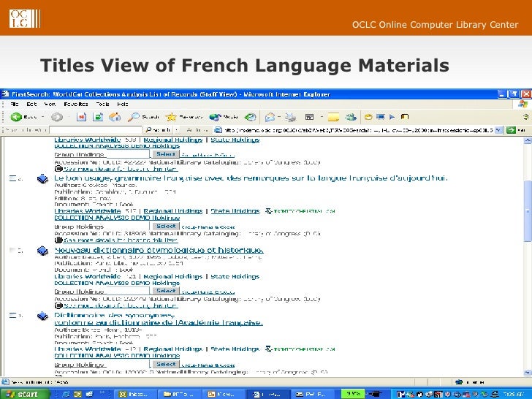The height and width of the screenshot is (399, 532).
Task: Click the Edit page toolbar icon
Action: [309, 117]
